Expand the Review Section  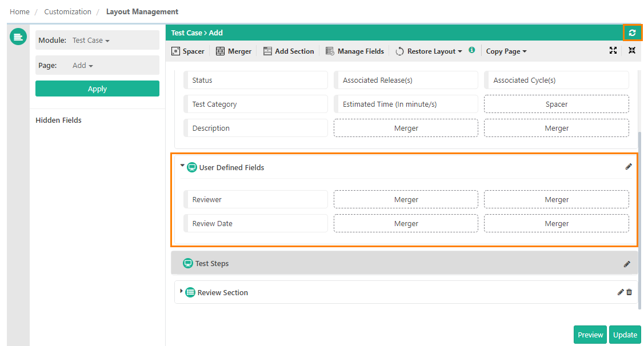182,291
